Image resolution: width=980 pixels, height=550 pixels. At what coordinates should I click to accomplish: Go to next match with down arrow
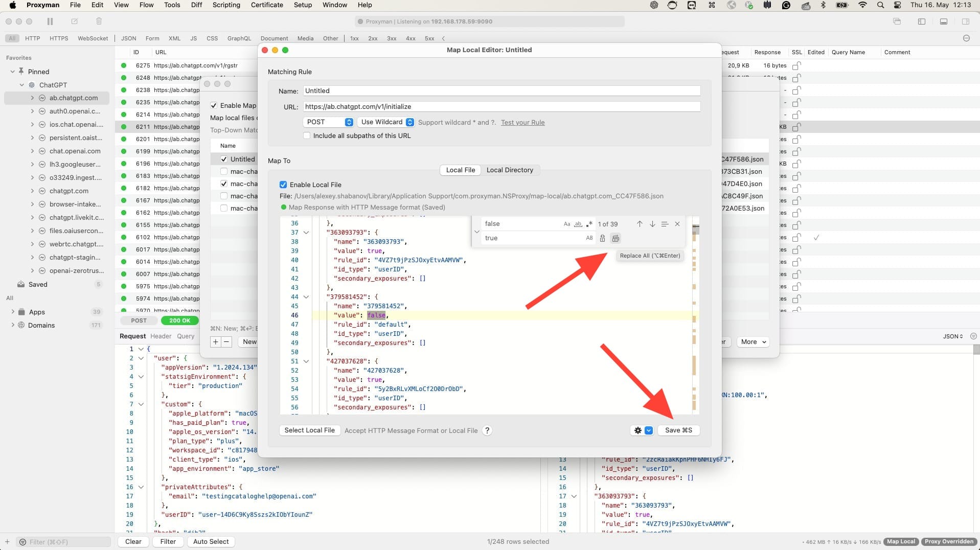coord(652,224)
